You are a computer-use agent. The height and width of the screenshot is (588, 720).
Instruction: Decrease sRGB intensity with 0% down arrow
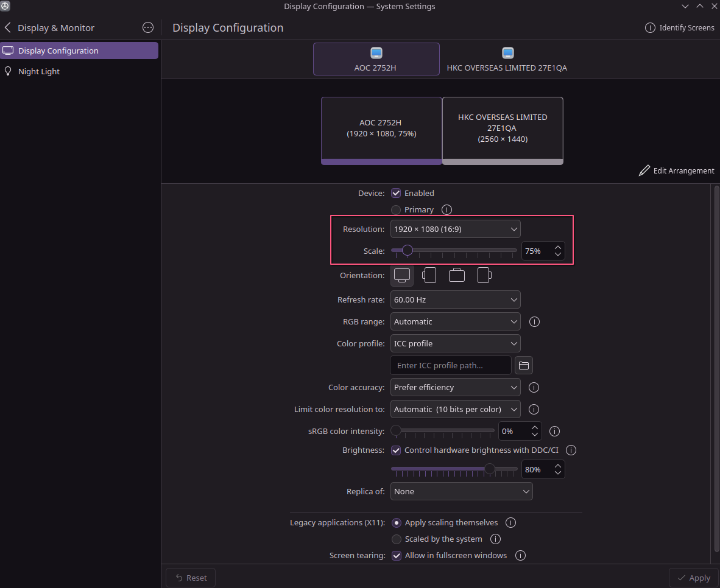pyautogui.click(x=534, y=435)
